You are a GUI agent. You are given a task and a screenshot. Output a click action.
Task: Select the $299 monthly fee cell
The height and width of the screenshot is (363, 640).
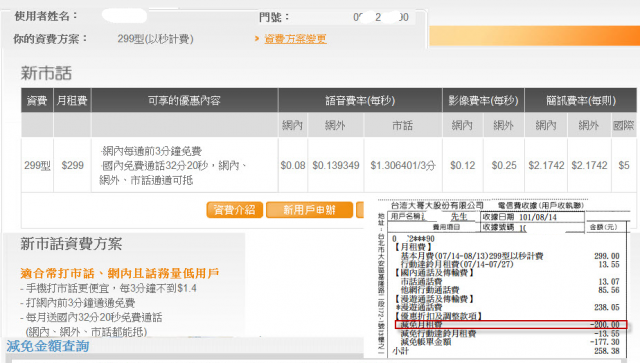(72, 165)
